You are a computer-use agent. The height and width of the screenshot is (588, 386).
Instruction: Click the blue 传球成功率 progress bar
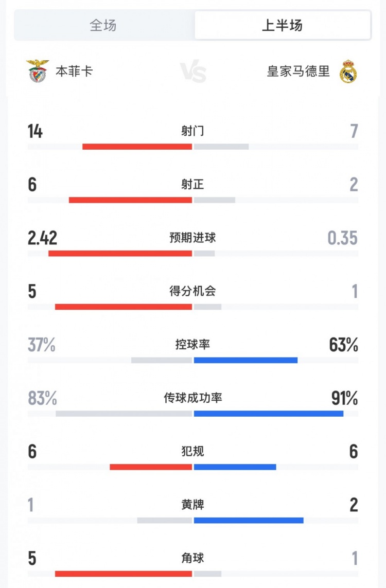point(268,413)
